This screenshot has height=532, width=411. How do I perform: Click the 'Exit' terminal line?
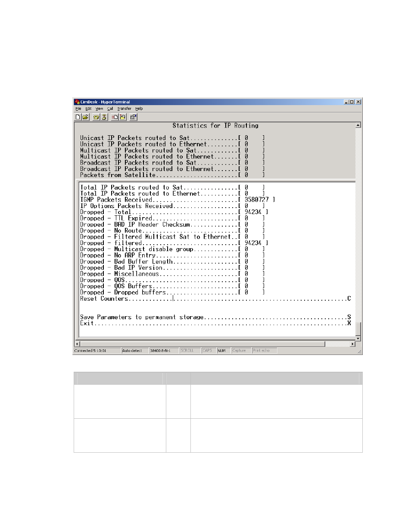(215, 323)
